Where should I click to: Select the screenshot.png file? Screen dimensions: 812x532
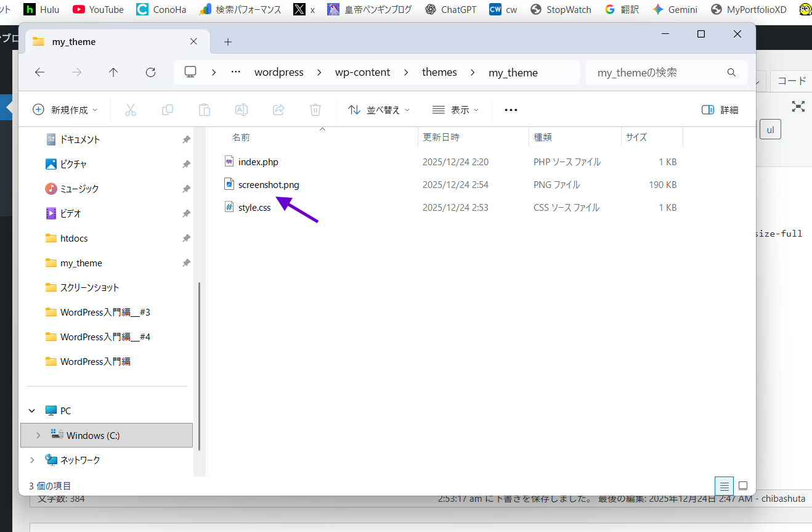269,185
